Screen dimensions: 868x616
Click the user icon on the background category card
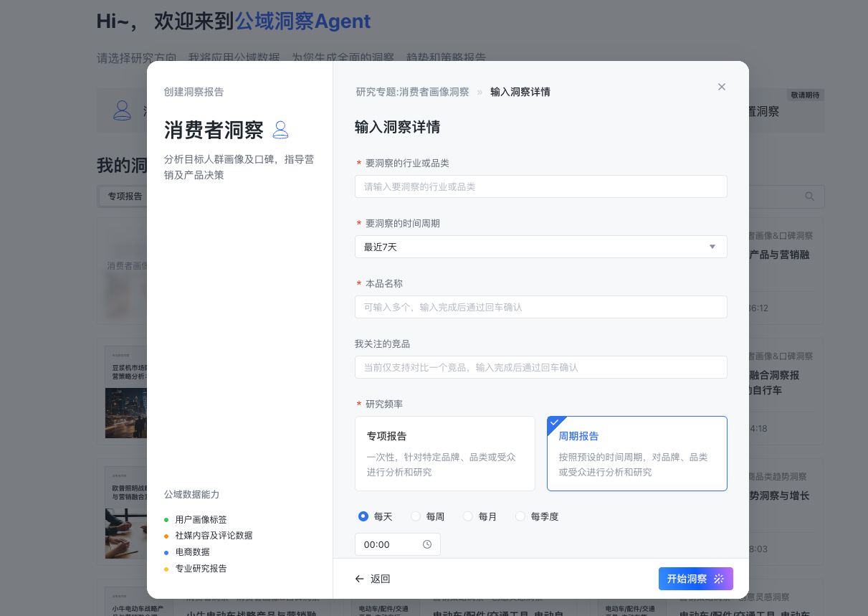click(x=123, y=110)
